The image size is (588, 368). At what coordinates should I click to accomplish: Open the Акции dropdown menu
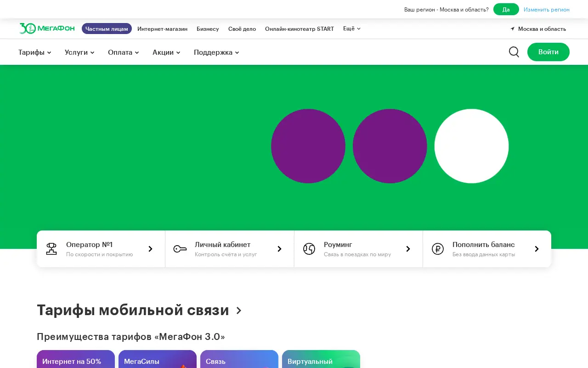click(x=166, y=52)
